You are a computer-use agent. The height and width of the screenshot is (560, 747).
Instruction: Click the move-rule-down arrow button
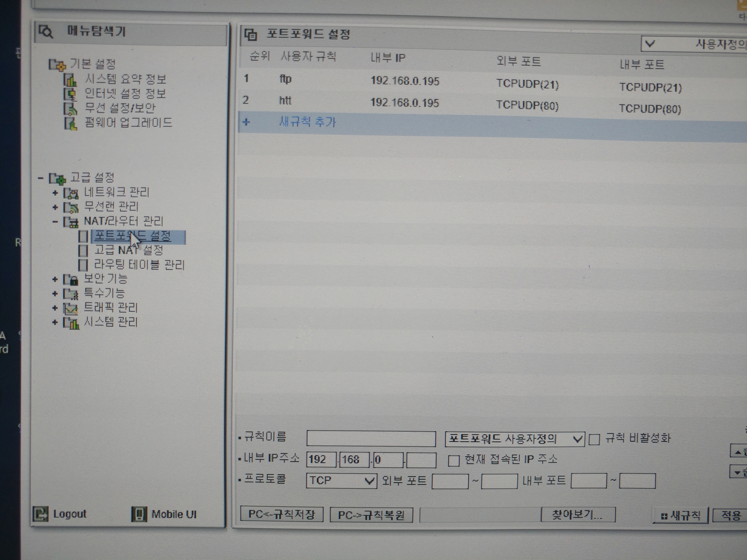click(x=739, y=472)
